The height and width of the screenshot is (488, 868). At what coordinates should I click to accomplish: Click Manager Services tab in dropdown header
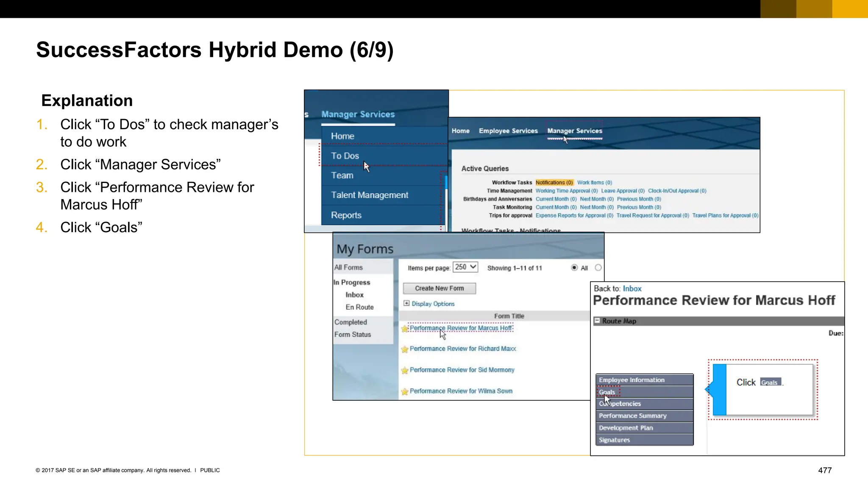click(358, 114)
